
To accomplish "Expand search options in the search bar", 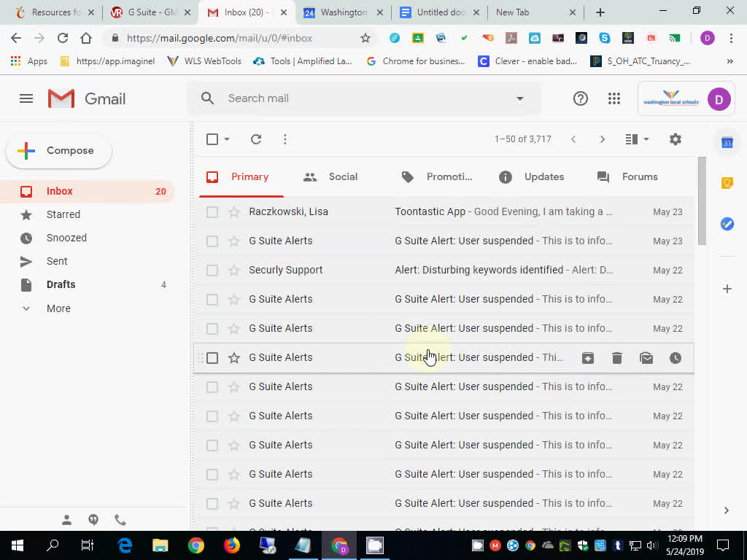I will point(519,98).
